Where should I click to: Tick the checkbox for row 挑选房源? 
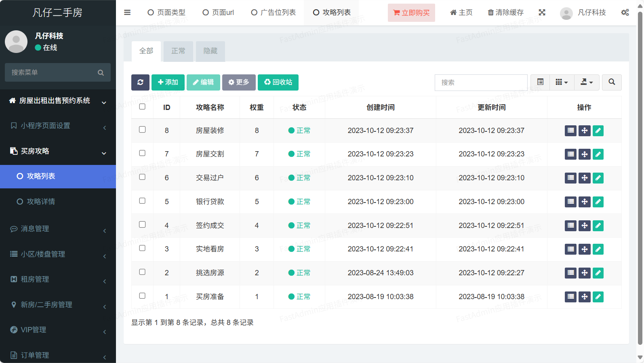point(142,272)
